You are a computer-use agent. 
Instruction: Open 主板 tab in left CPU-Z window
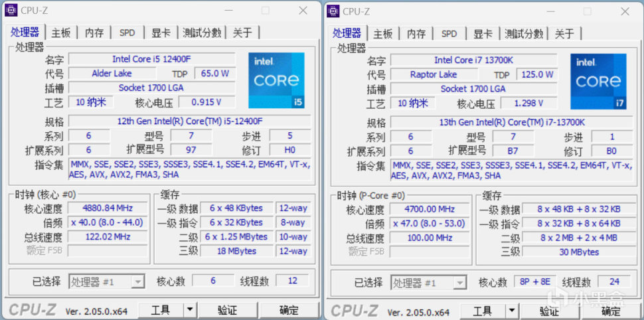(x=61, y=33)
